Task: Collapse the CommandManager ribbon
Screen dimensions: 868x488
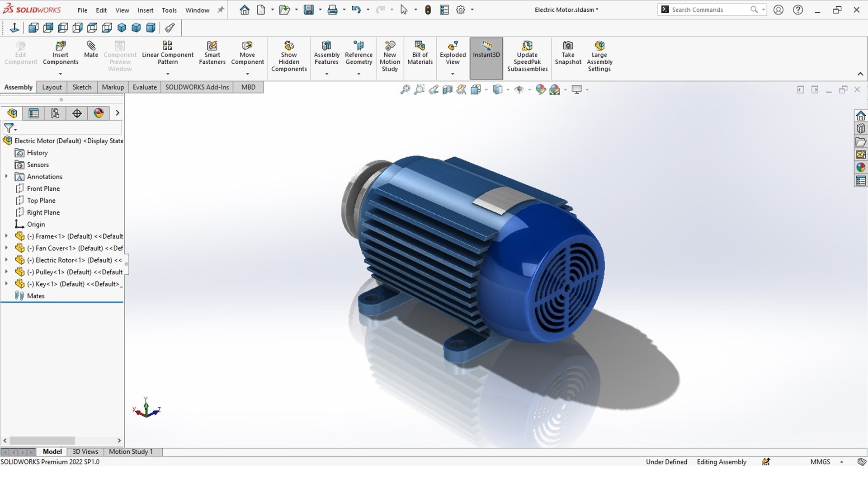Action: click(x=860, y=74)
